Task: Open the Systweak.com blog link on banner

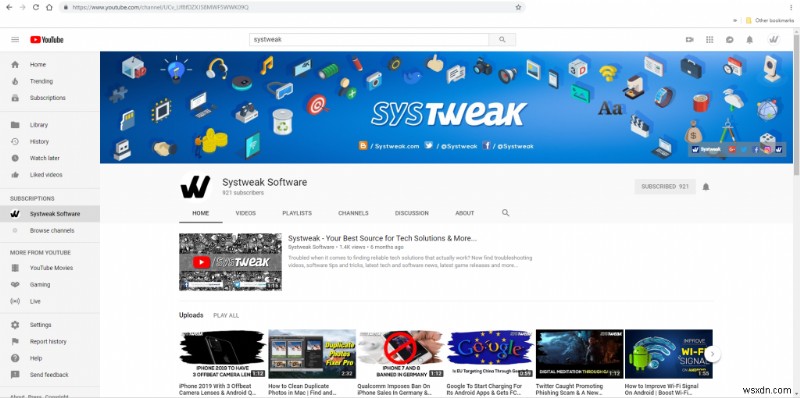Action: (x=389, y=146)
